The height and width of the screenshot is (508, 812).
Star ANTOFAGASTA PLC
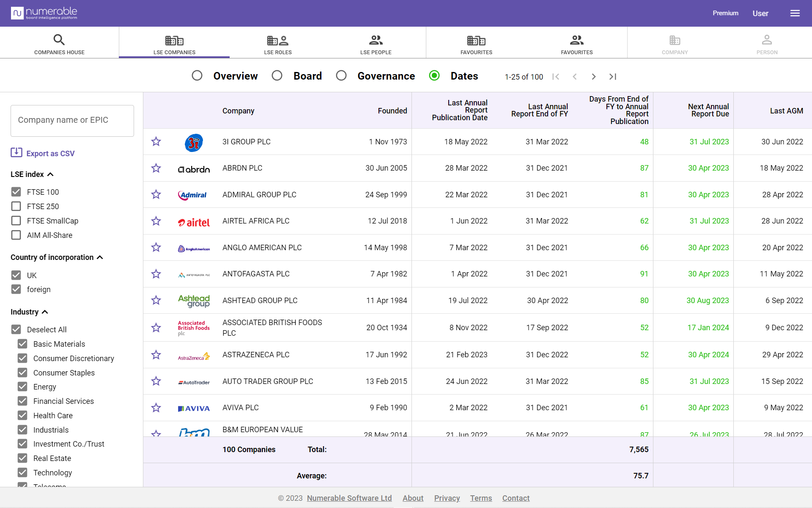pos(156,274)
